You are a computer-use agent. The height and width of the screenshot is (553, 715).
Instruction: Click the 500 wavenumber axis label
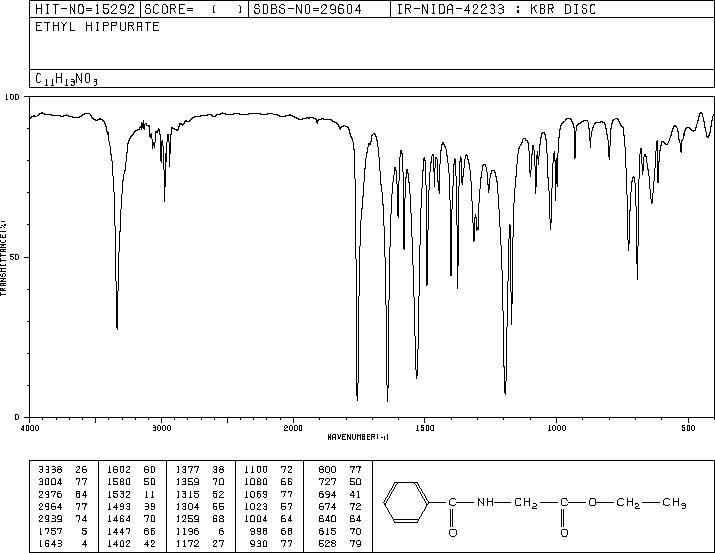coord(688,428)
